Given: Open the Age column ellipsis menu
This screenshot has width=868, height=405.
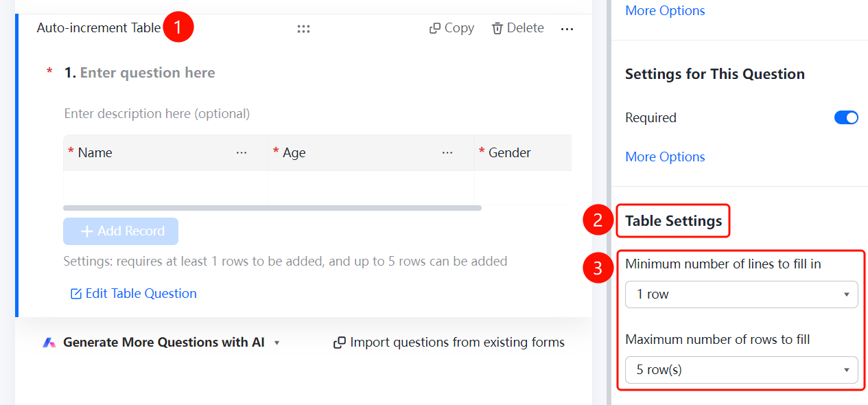Looking at the screenshot, I should tap(447, 152).
